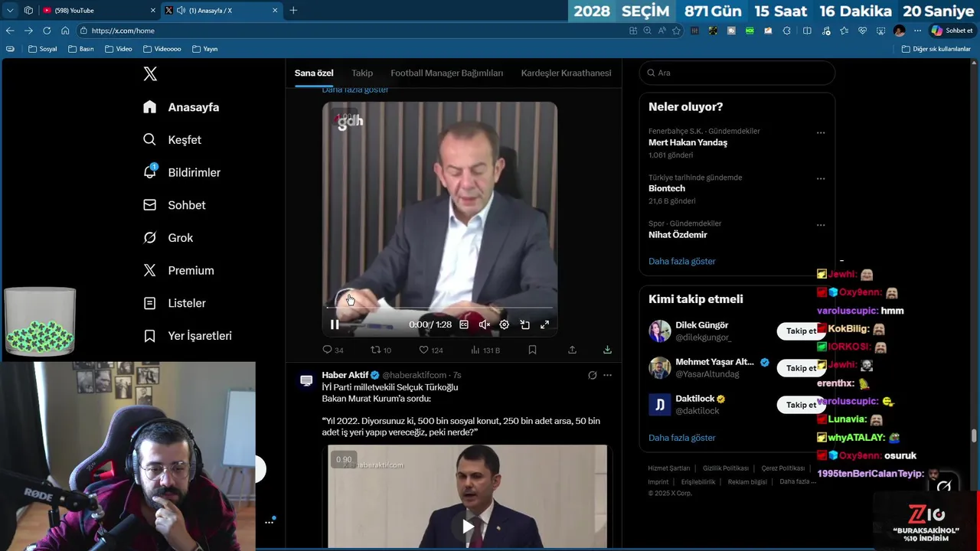Mute the Anasayfa / X tab audio

(181, 10)
